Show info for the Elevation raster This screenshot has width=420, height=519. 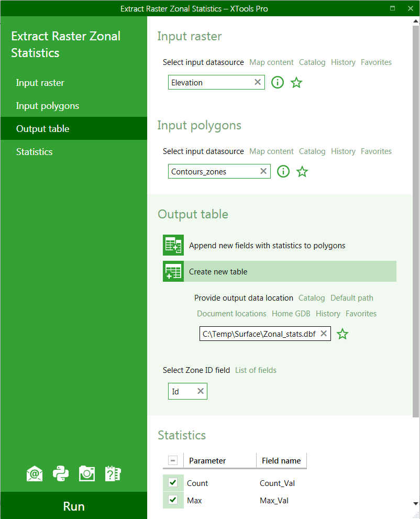(278, 82)
